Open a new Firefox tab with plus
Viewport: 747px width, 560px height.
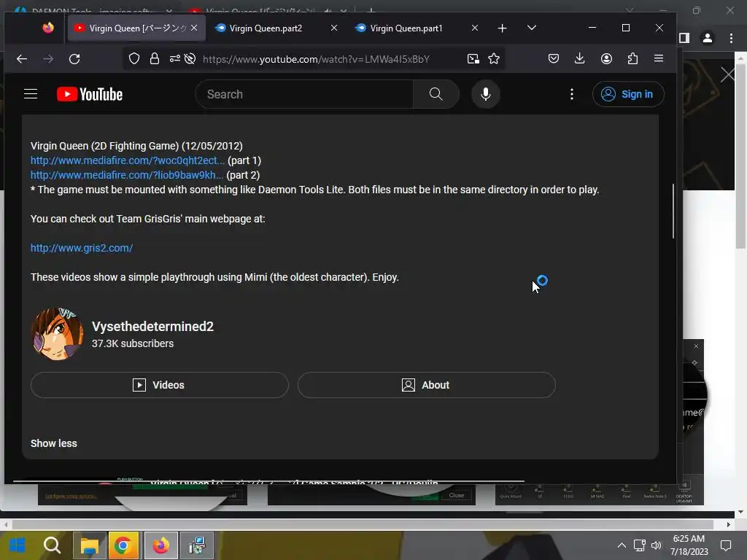(502, 28)
